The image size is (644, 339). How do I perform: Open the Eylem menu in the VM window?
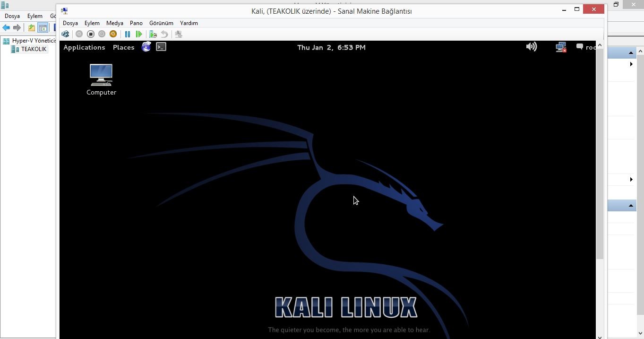[92, 23]
